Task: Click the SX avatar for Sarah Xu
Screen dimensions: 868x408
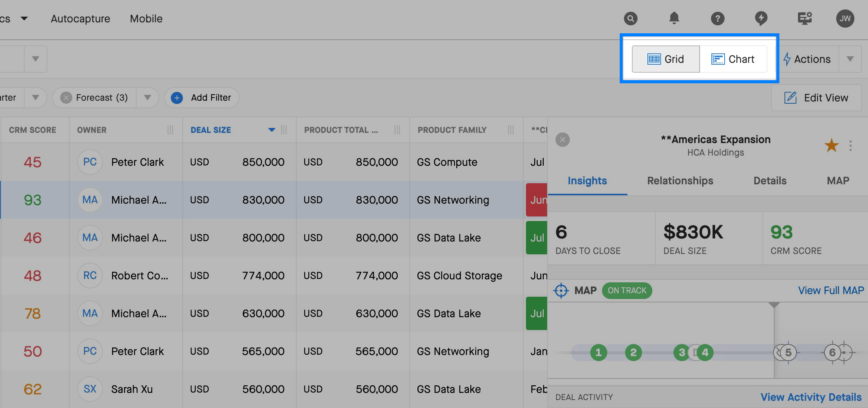Action: pos(90,389)
